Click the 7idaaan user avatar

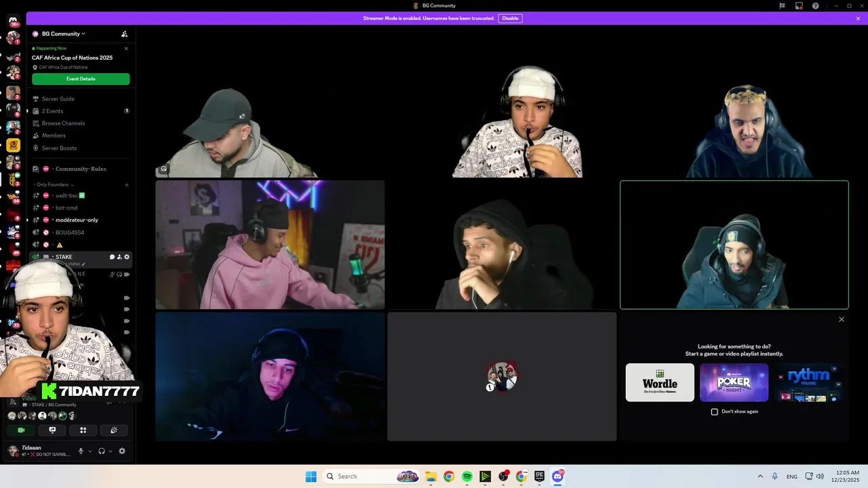12,451
